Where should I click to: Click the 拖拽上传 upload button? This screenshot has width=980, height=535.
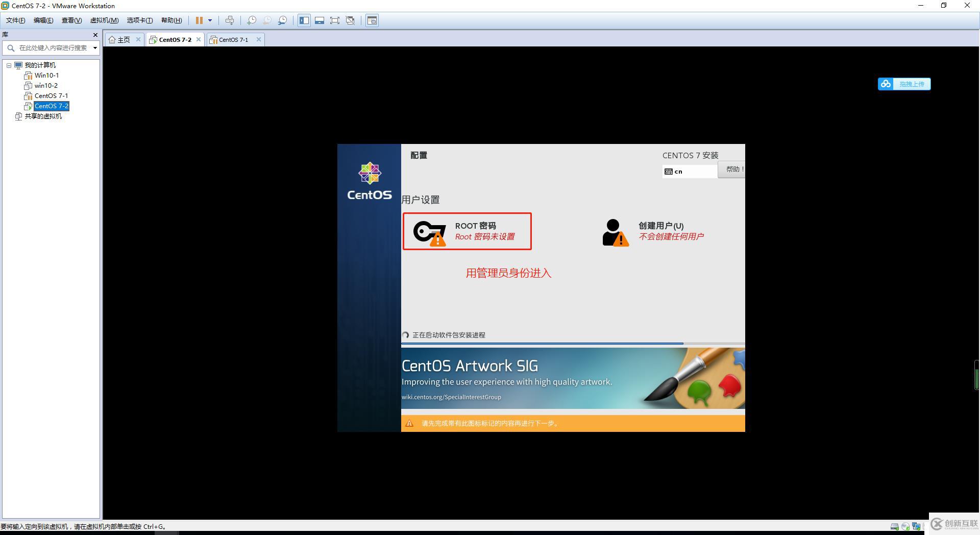coord(904,84)
